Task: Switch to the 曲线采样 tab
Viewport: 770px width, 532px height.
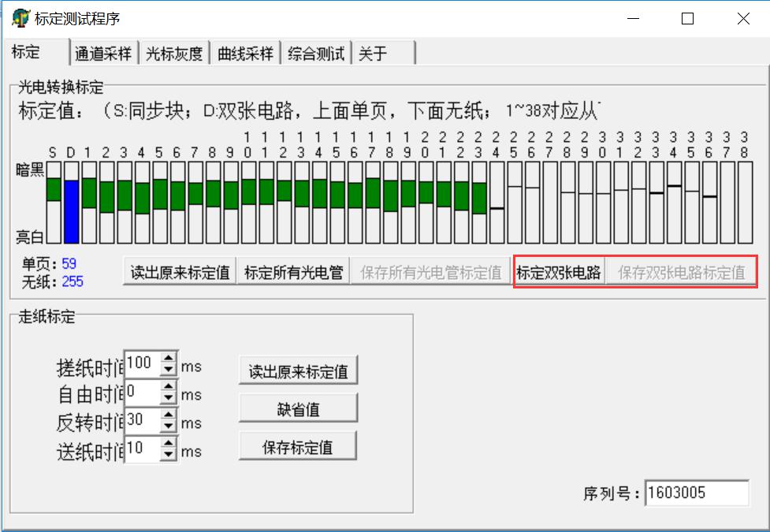Action: tap(245, 53)
